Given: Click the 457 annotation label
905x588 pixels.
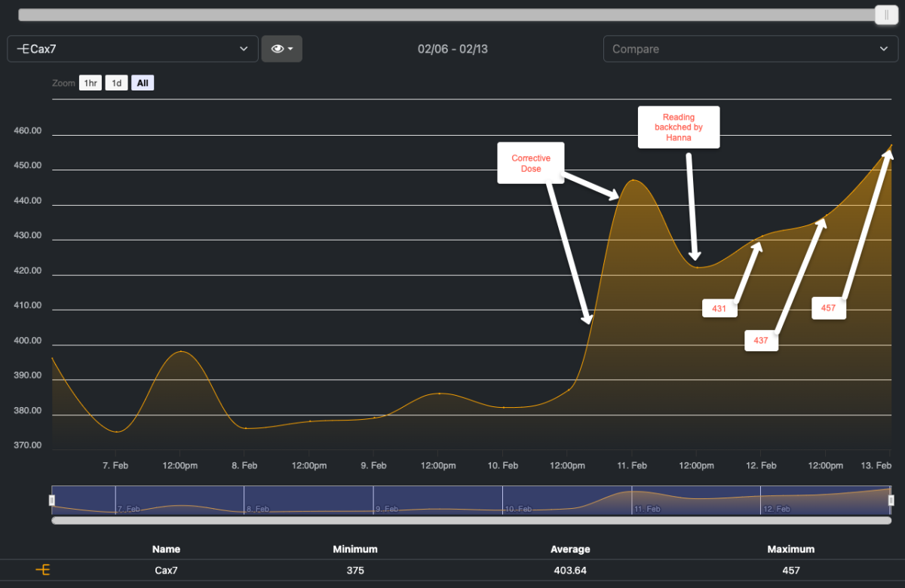Looking at the screenshot, I should [828, 308].
